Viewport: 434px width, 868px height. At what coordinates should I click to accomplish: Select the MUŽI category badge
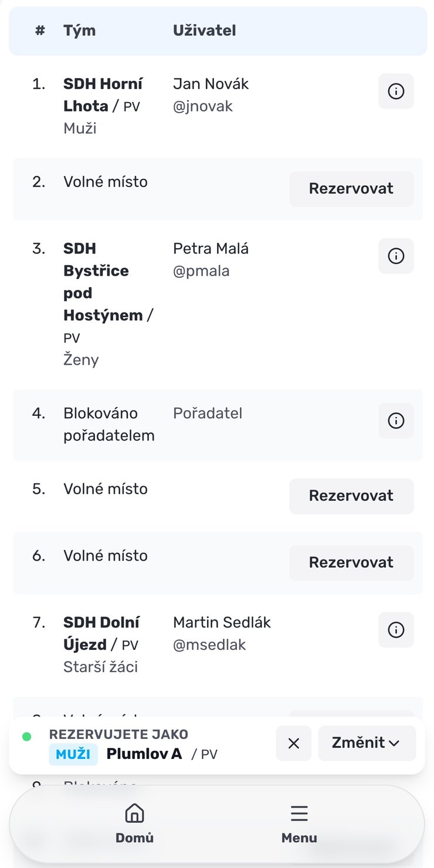[x=73, y=754]
